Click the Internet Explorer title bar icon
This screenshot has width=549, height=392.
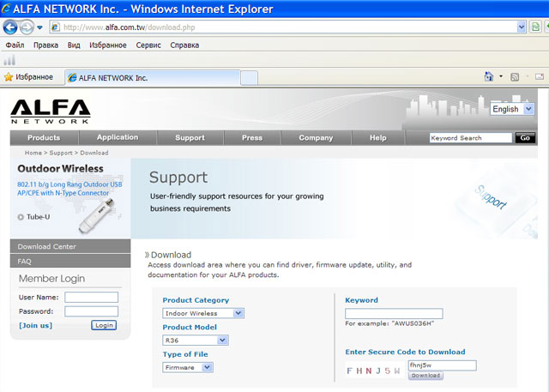coord(6,9)
